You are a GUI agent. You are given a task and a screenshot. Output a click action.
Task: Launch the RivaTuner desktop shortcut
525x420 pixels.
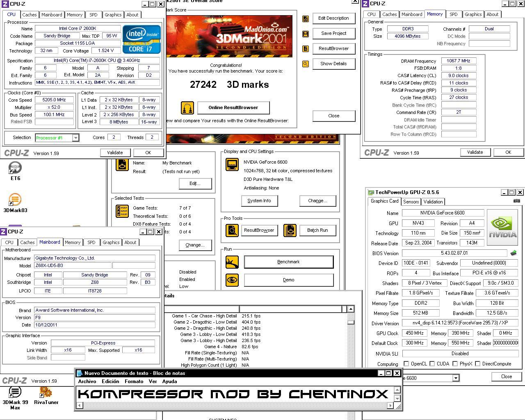(x=46, y=396)
